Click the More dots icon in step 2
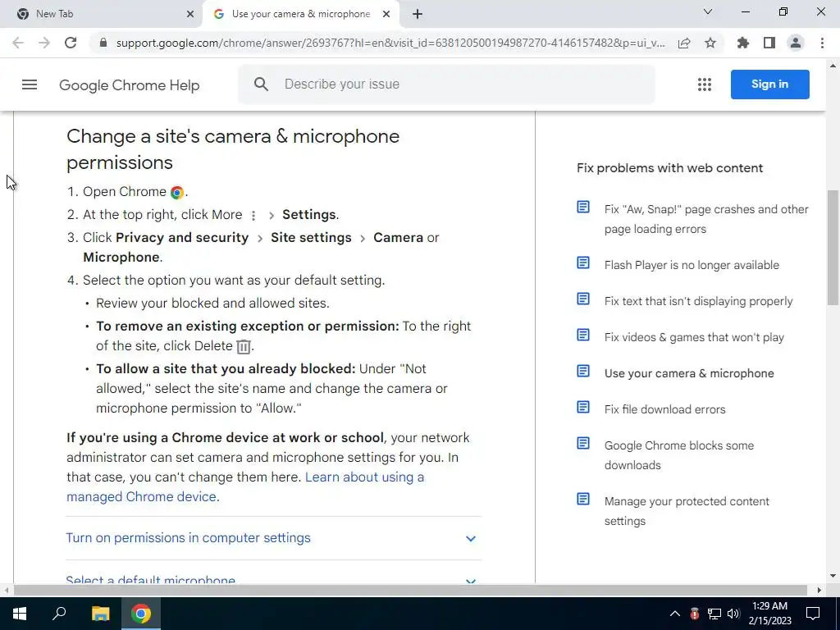This screenshot has width=840, height=630. (253, 216)
